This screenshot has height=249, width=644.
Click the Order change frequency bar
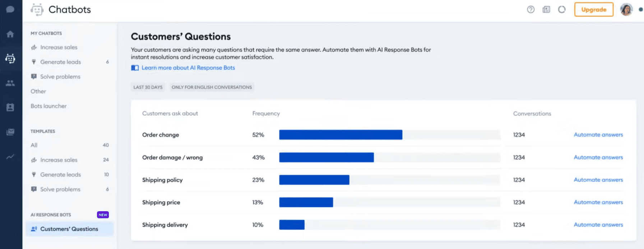pyautogui.click(x=340, y=135)
